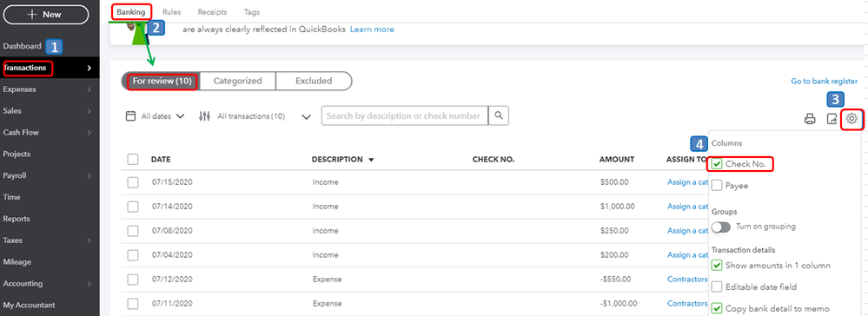Switch to the Rules tab
This screenshot has height=316, width=868.
pos(172,11)
